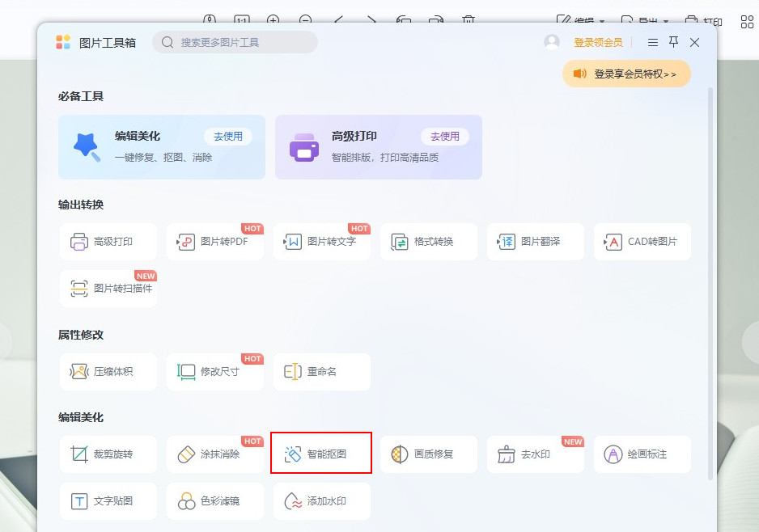Click the search field for more image tools
The image size is (759, 532).
click(235, 42)
